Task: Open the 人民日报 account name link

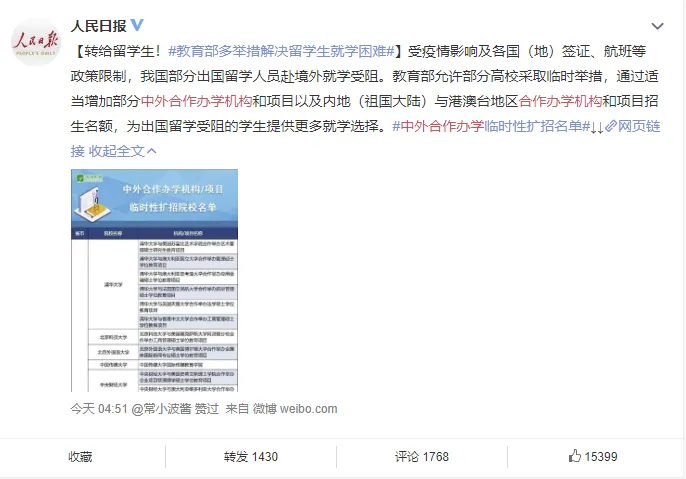Action: [x=98, y=26]
